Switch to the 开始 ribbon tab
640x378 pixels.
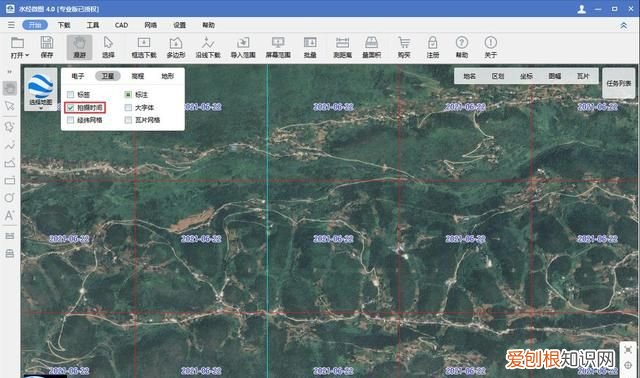35,25
